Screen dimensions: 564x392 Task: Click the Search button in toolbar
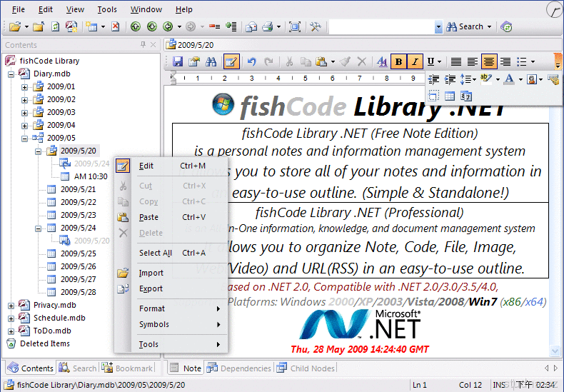click(465, 27)
